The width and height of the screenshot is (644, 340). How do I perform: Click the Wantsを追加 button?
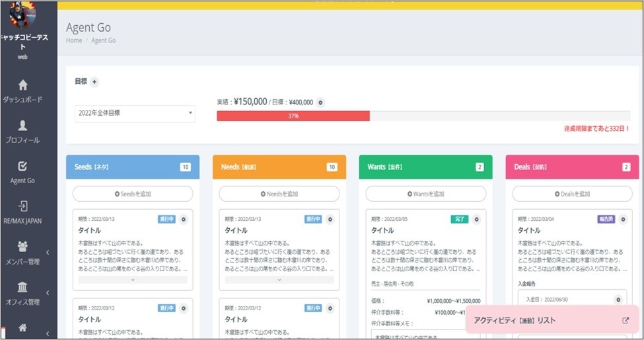[425, 194]
